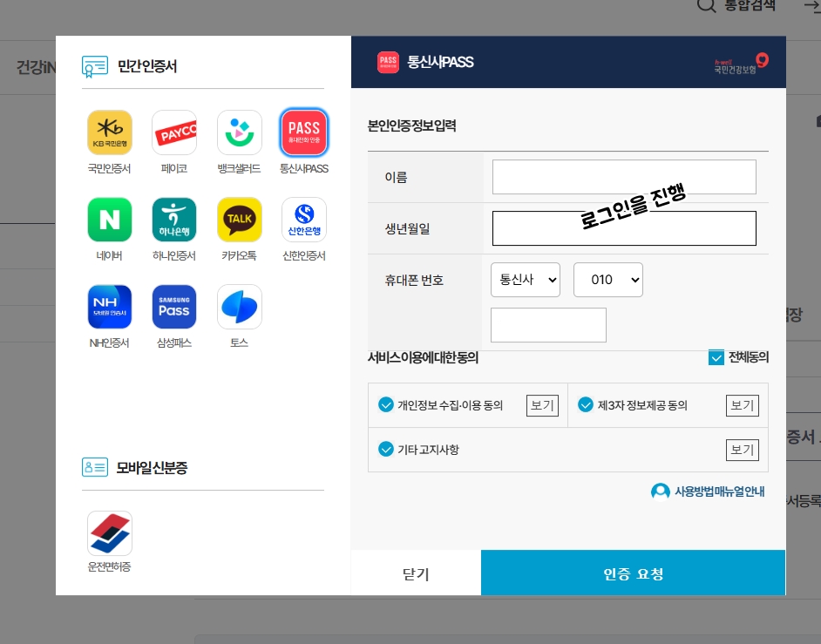Open the 통신사 carrier dropdown

(x=526, y=280)
